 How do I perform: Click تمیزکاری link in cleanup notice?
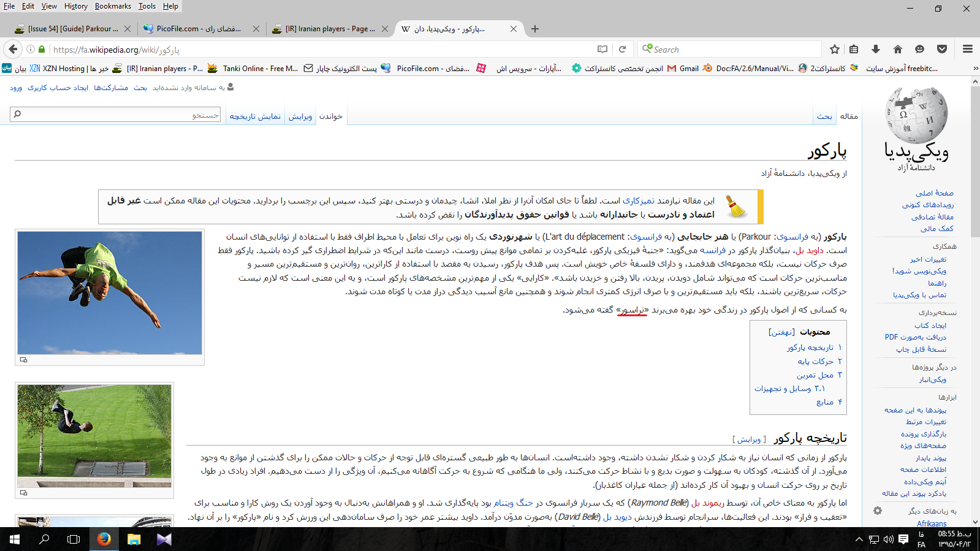[x=639, y=200]
